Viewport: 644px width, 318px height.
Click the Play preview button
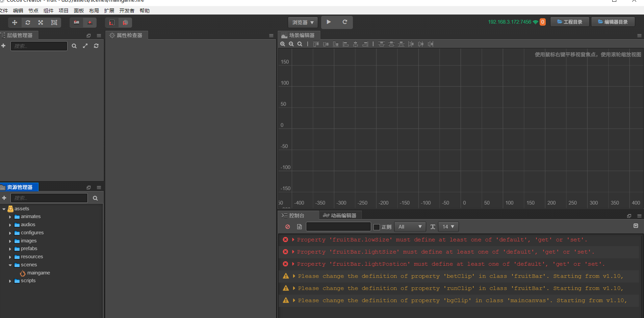click(329, 22)
